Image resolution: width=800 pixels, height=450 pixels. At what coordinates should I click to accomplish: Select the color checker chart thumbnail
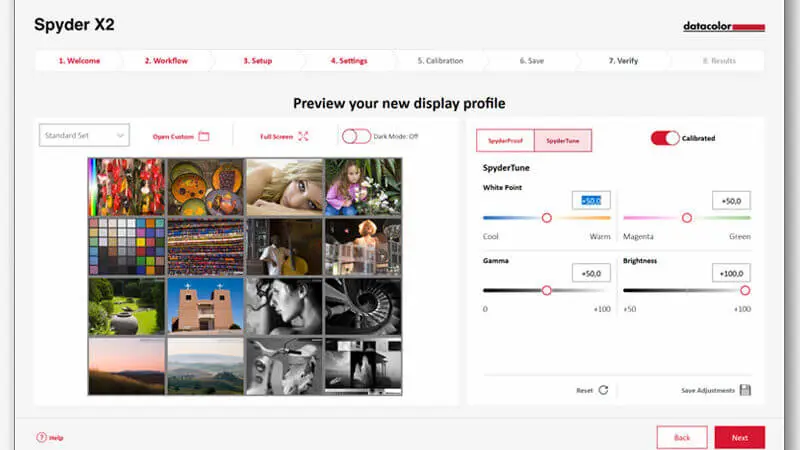click(127, 247)
